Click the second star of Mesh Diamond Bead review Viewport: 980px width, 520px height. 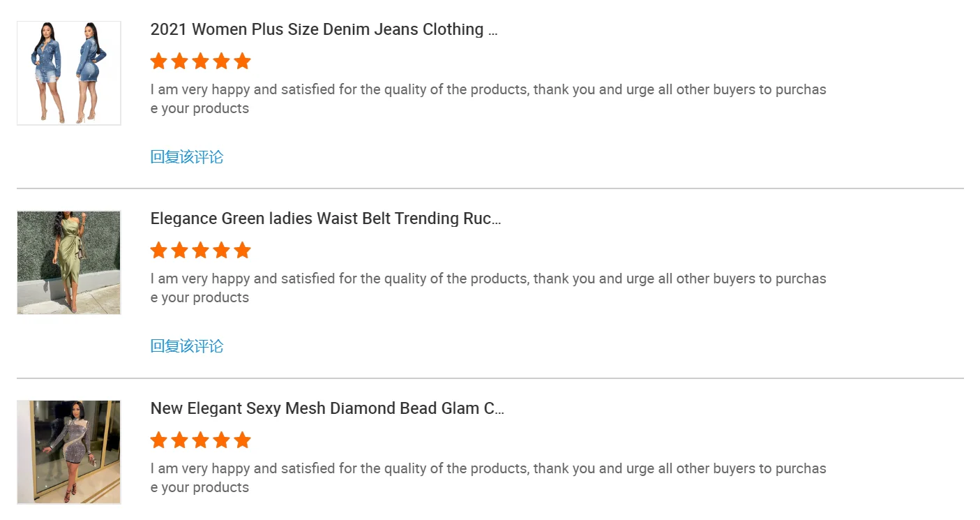tap(179, 440)
